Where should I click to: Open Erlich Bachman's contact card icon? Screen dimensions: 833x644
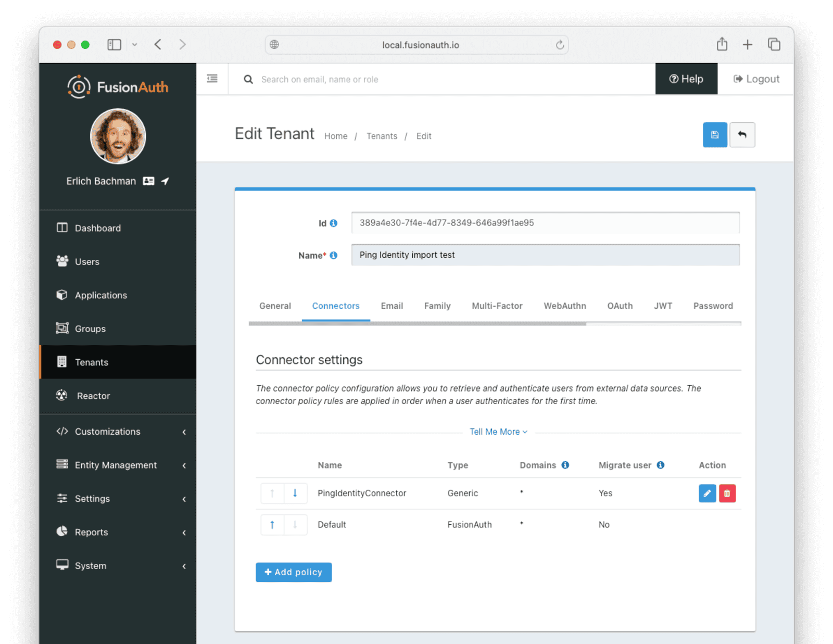[149, 181]
